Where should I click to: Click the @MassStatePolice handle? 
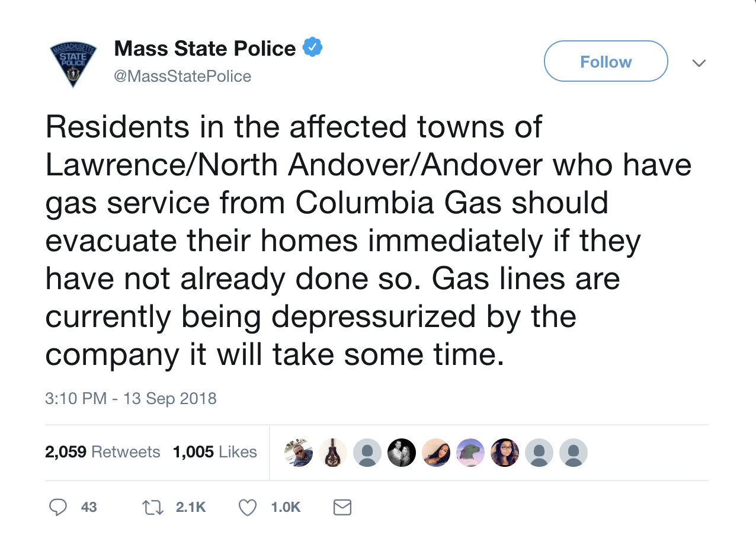coord(182,76)
